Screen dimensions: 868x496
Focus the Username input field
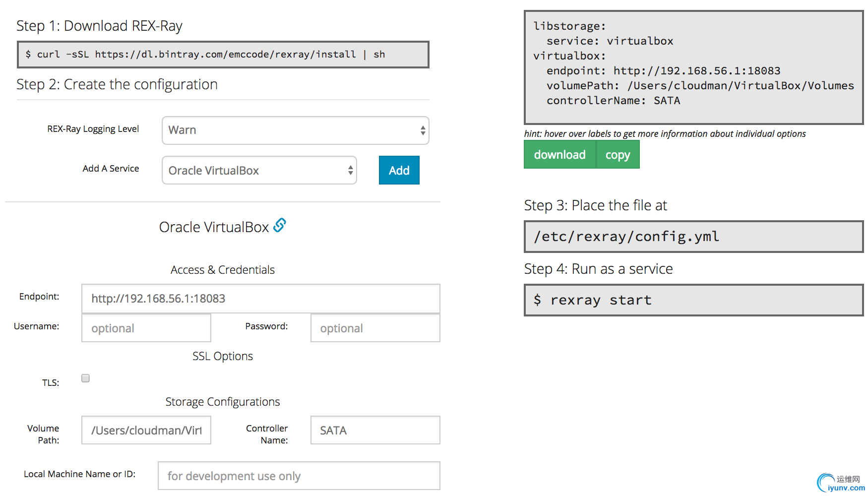click(x=146, y=328)
